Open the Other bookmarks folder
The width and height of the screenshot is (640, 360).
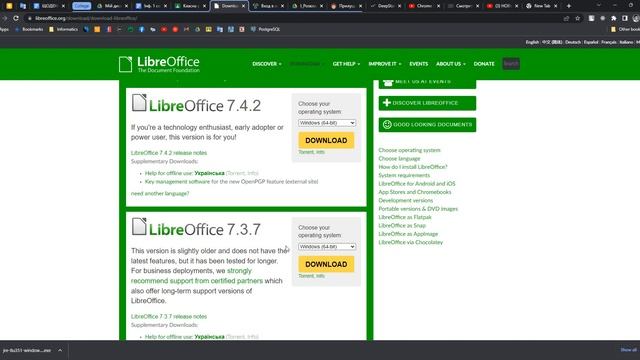click(625, 29)
